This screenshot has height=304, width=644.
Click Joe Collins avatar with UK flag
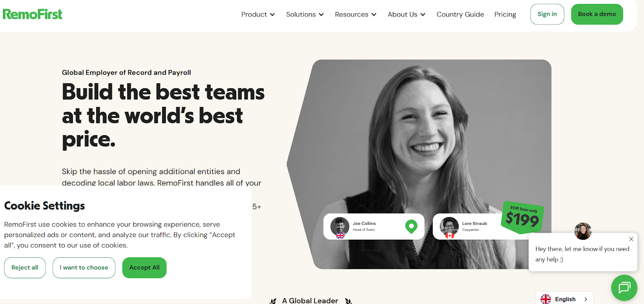[340, 227]
